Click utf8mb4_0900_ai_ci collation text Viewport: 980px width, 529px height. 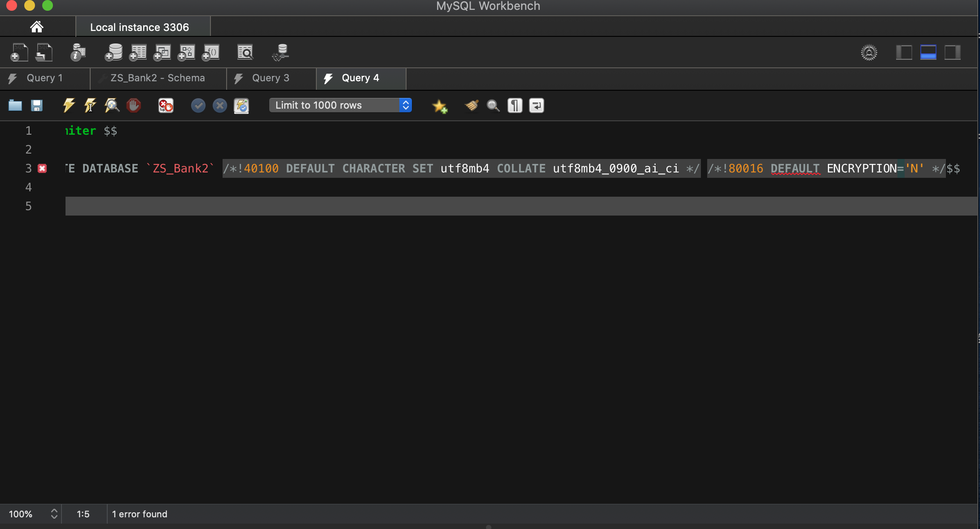[x=616, y=168]
